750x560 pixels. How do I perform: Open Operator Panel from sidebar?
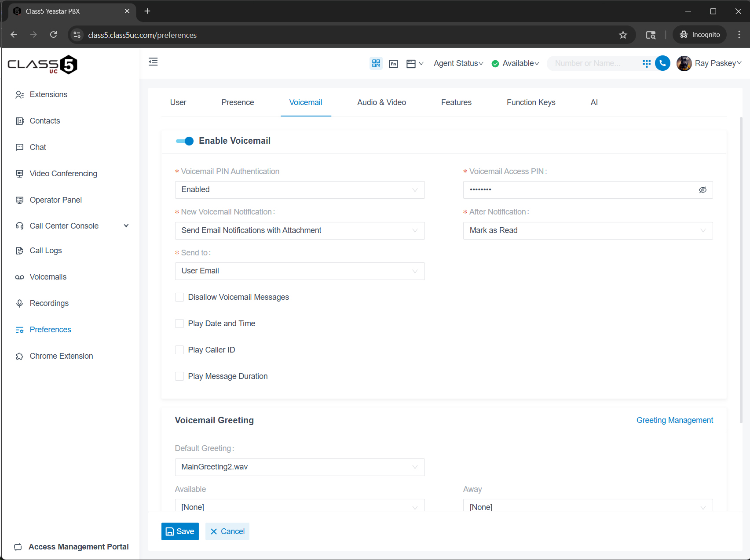[55, 200]
